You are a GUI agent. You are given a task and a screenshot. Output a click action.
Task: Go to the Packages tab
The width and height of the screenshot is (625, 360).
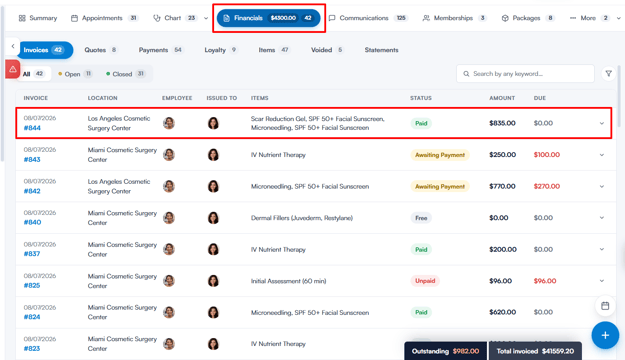(x=528, y=18)
